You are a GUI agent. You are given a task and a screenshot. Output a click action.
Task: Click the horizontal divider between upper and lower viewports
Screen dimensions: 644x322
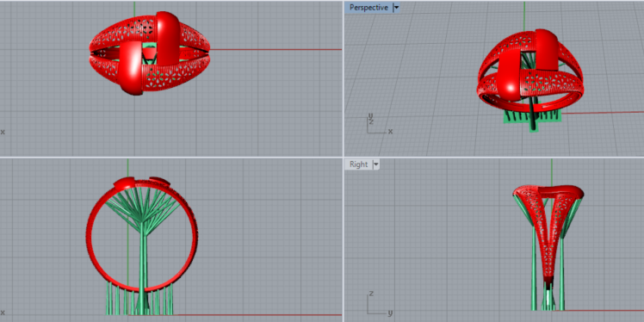click(322, 157)
